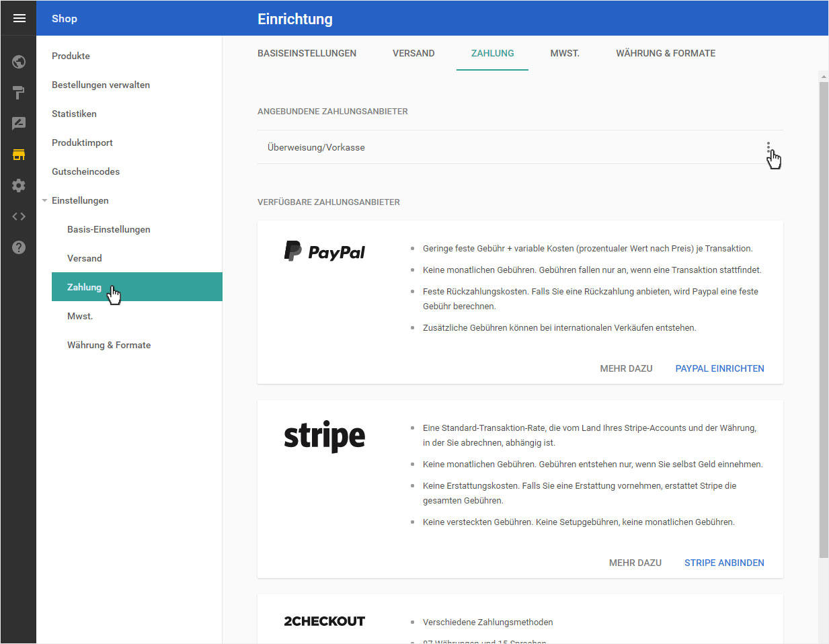Click PayPal einrichten button
This screenshot has width=829, height=644.
tap(719, 368)
